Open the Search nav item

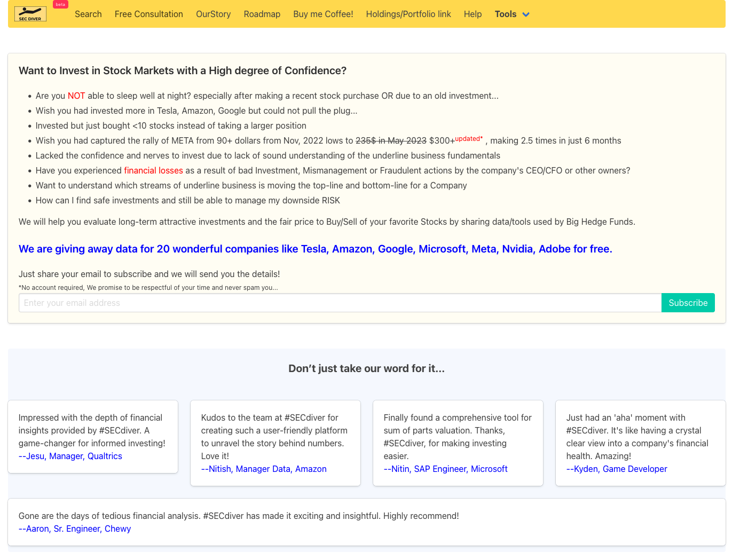88,14
